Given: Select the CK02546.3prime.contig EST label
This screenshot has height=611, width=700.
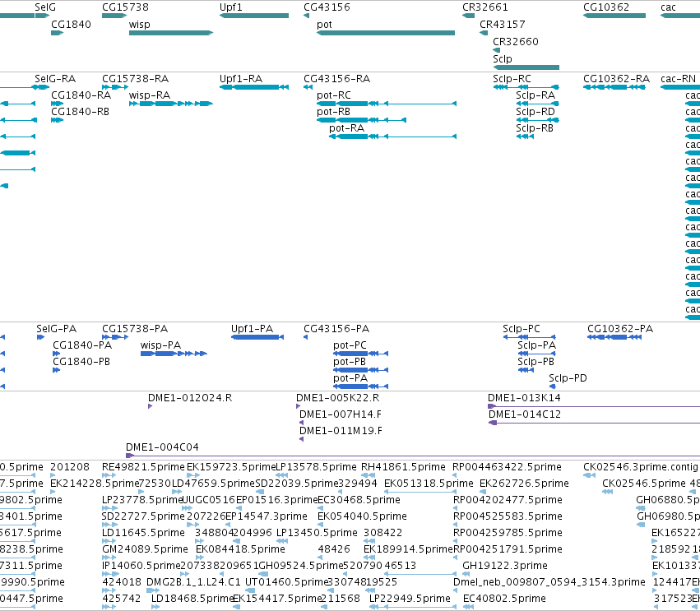Looking at the screenshot, I should (x=641, y=467).
